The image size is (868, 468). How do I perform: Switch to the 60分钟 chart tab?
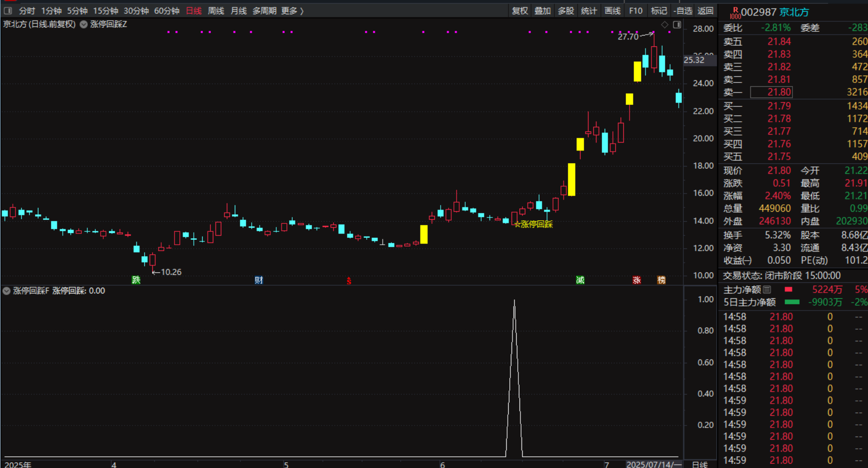(x=167, y=11)
